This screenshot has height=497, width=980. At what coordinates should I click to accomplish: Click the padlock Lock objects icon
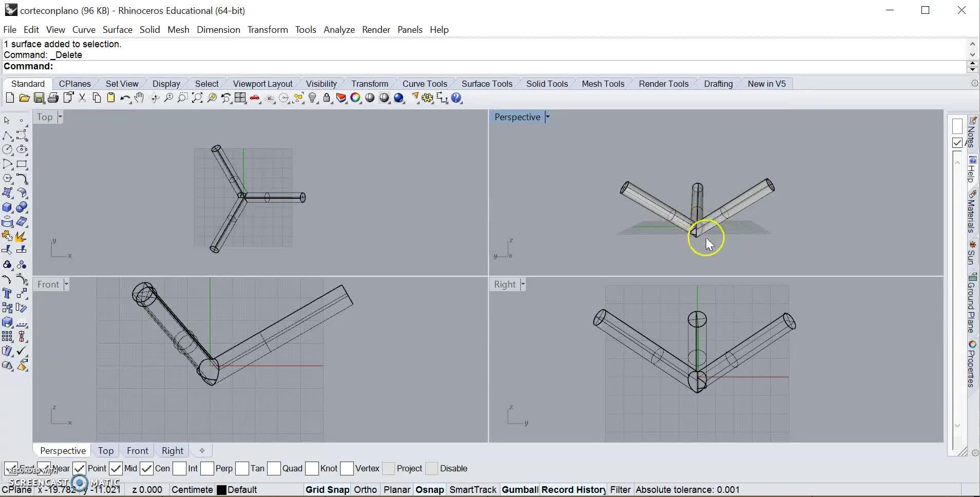[x=327, y=98]
